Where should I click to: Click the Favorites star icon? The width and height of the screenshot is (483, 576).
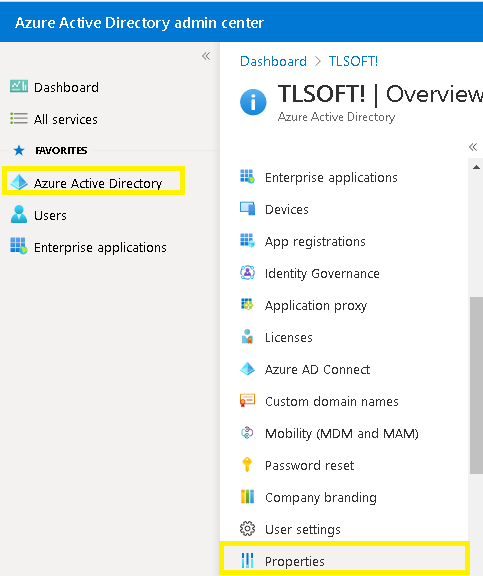pyautogui.click(x=19, y=150)
